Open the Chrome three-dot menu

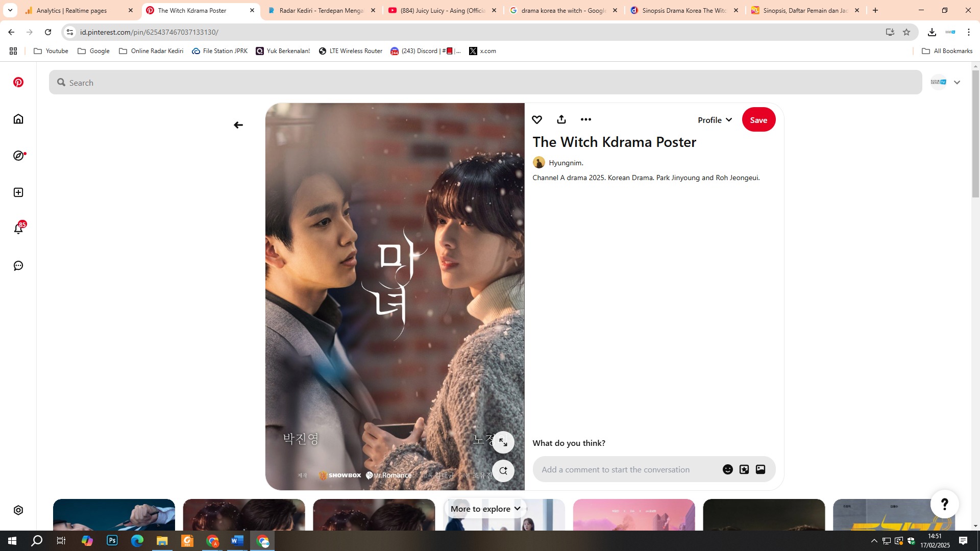click(969, 32)
